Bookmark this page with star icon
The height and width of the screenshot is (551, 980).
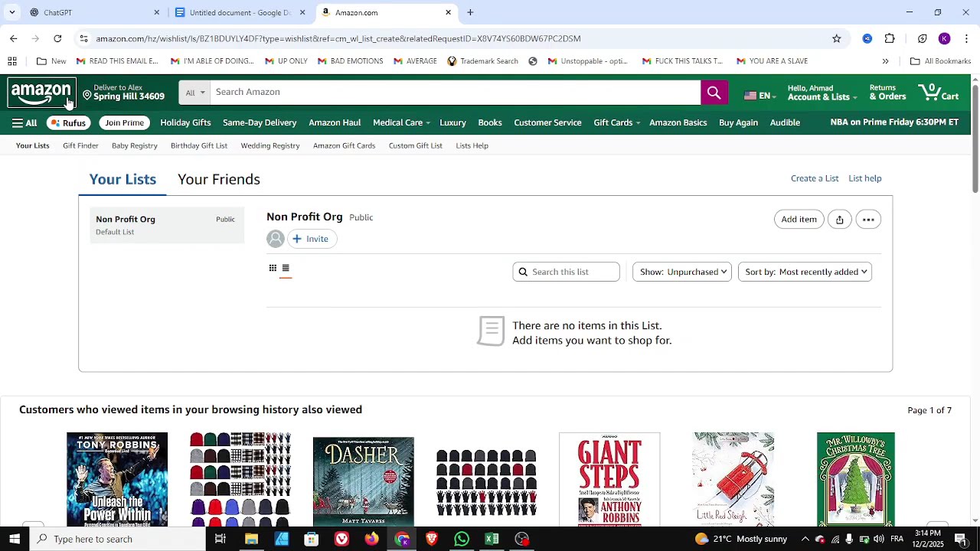(x=837, y=38)
